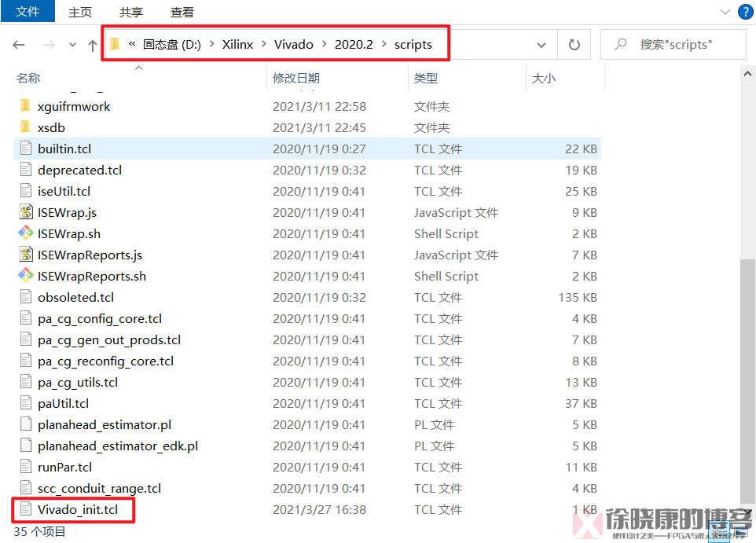Open Explorer help question mark icon

pos(746,12)
